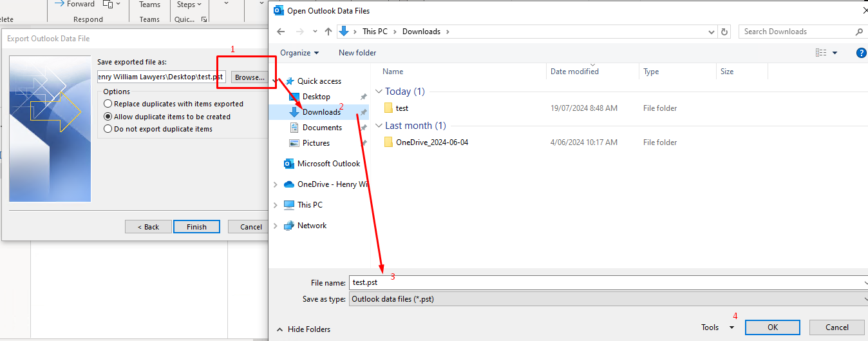
Task: Click the Browse... button
Action: click(249, 77)
